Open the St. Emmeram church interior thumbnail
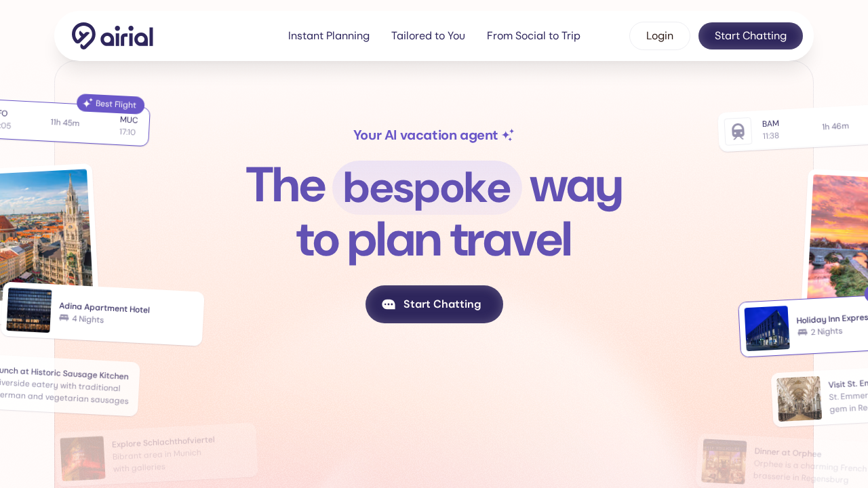The width and height of the screenshot is (868, 488). tap(799, 399)
